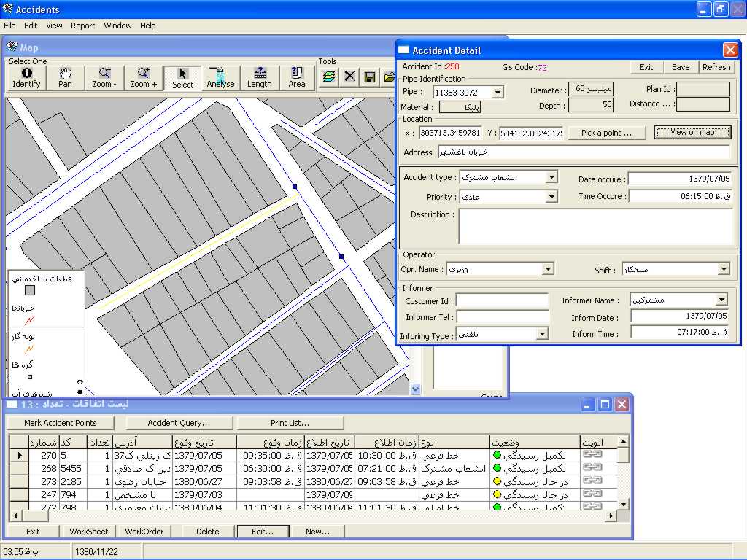Click the View on map button

(693, 133)
